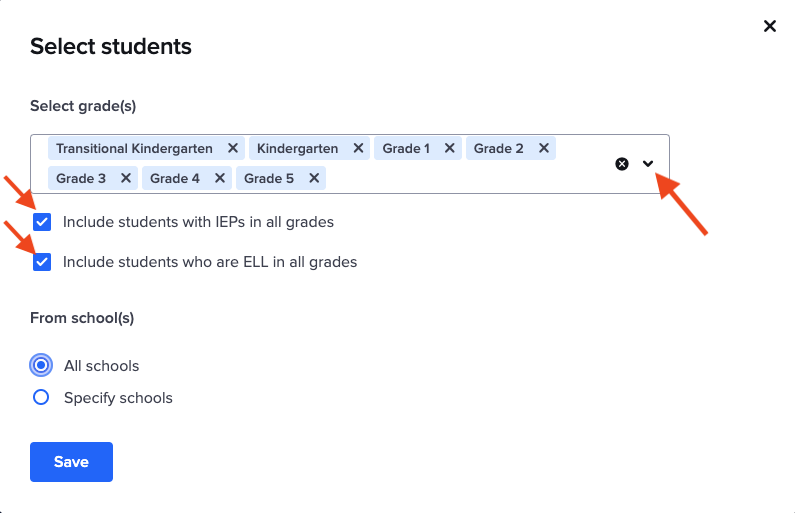795x513 pixels.
Task: Click the ELL in all grades label
Action: pos(210,262)
